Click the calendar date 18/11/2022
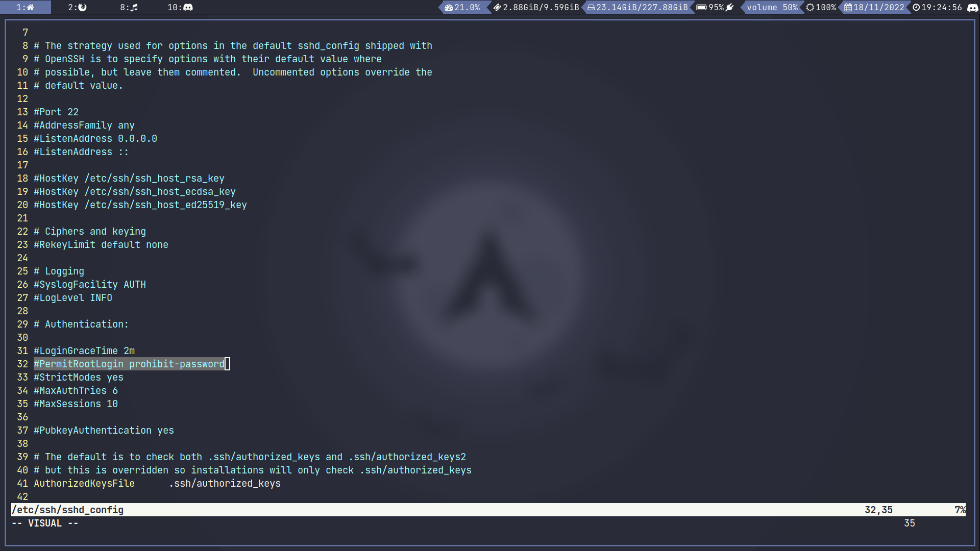 (878, 7)
